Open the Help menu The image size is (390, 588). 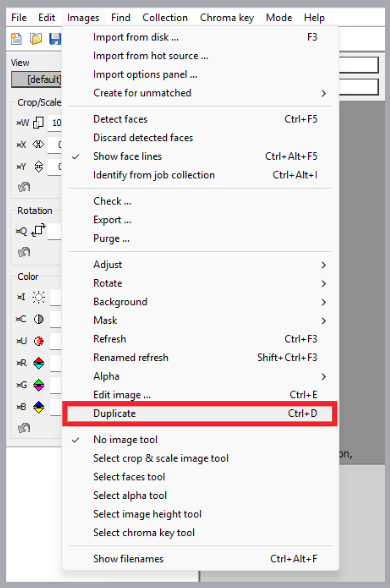(314, 18)
